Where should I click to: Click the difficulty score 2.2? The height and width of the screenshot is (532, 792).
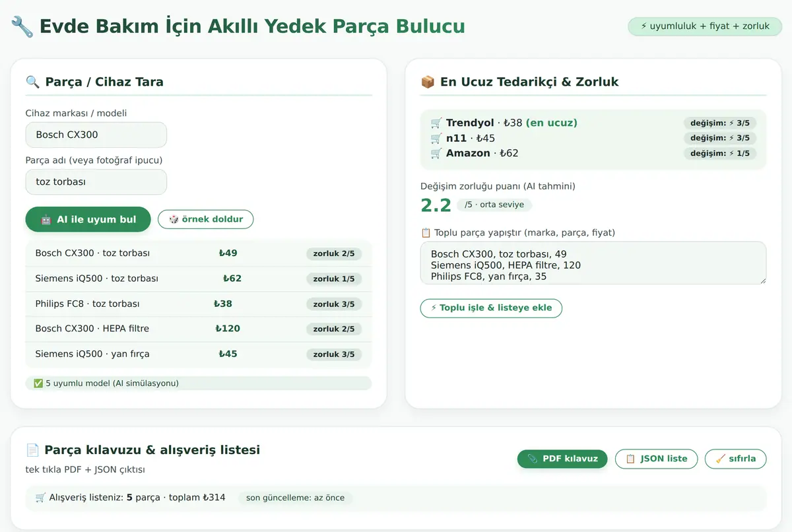(x=436, y=205)
